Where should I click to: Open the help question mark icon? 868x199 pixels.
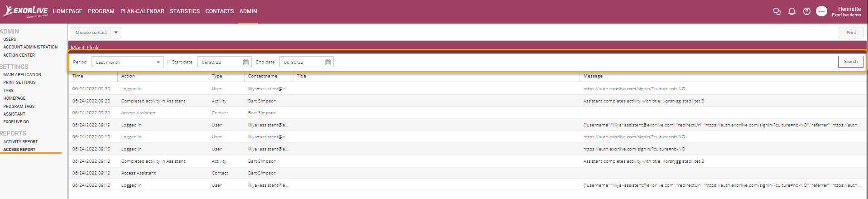tap(807, 12)
